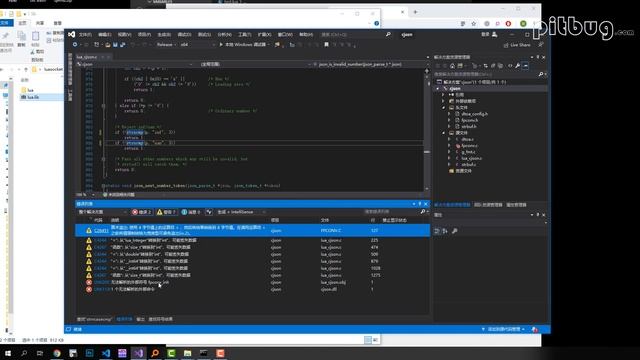Screen dimensions: 640x360
Task: Click the 项目 column header in Error List
Action: [275, 220]
